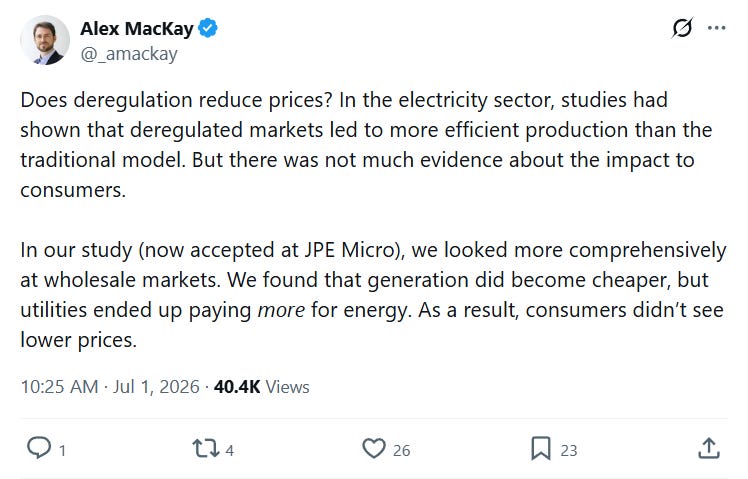This screenshot has height=479, width=748.
Task: Open the @_amackay handle link
Action: 129,54
